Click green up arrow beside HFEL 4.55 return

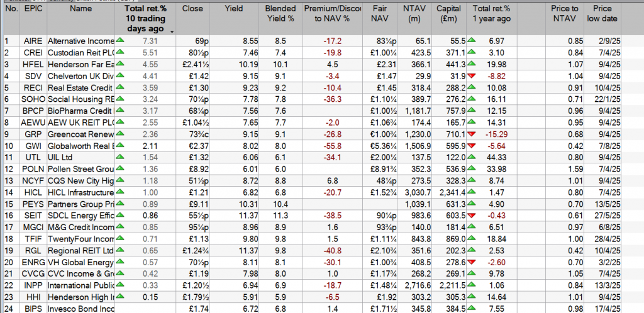pyautogui.click(x=120, y=63)
